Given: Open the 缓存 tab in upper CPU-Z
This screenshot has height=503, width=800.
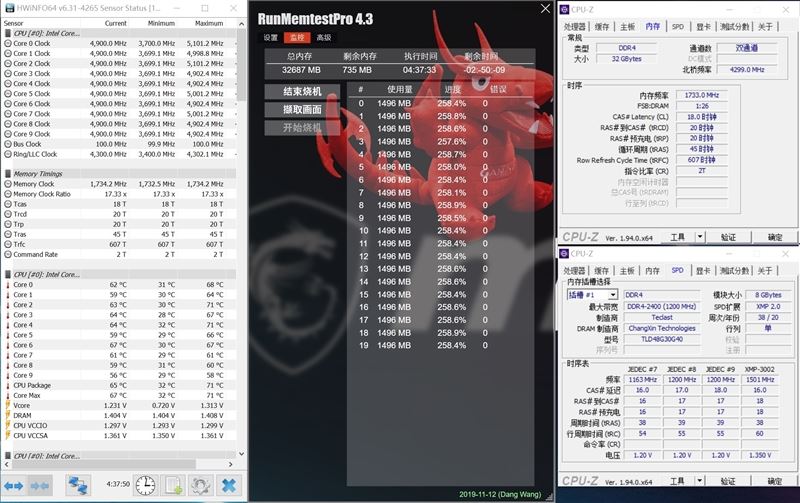Looking at the screenshot, I should 602,27.
